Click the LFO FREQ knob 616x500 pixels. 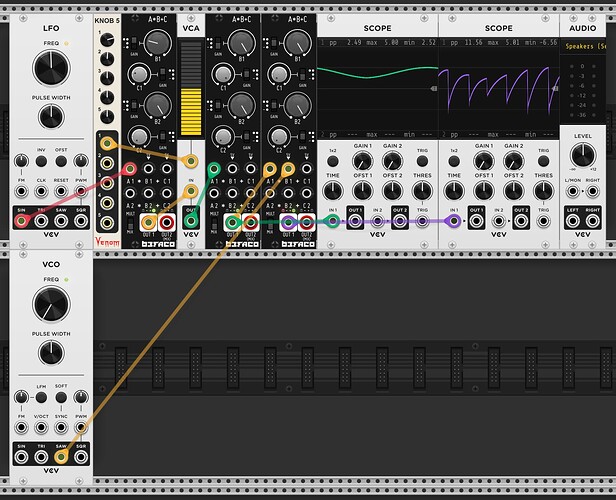point(49,68)
